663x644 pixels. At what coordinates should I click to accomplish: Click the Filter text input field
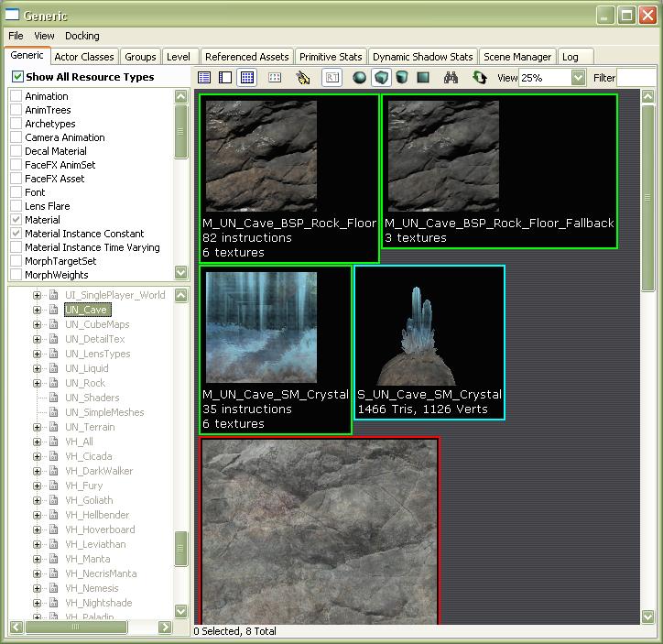(637, 78)
